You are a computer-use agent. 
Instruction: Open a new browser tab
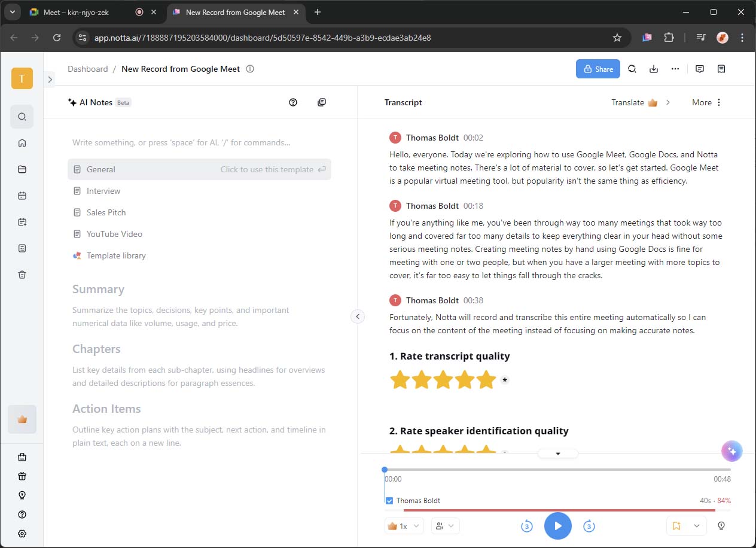(x=317, y=12)
